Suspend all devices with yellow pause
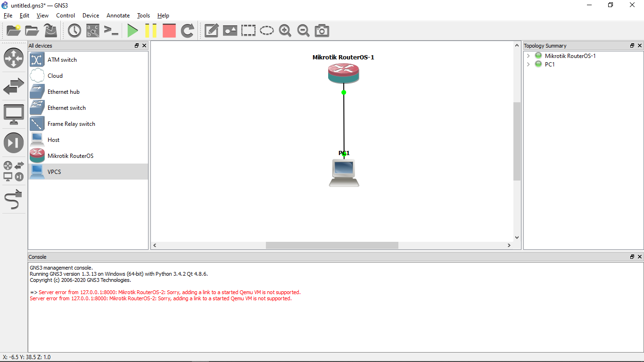This screenshot has width=644, height=362. (151, 31)
